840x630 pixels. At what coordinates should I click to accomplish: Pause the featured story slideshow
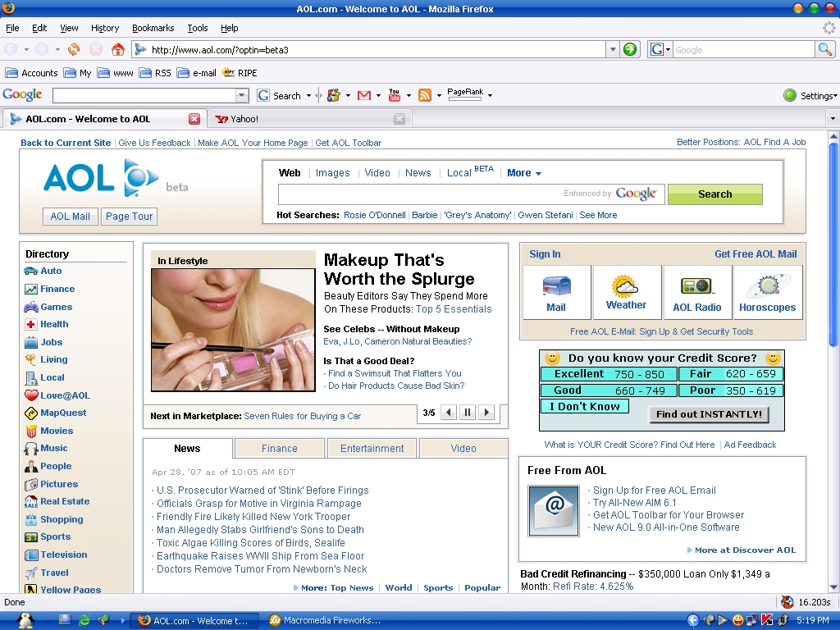point(467,413)
